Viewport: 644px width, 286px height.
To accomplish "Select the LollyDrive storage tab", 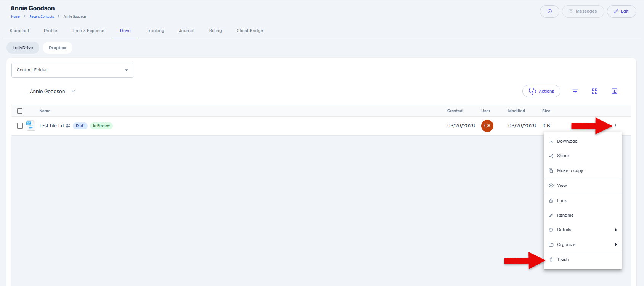I will (x=23, y=48).
